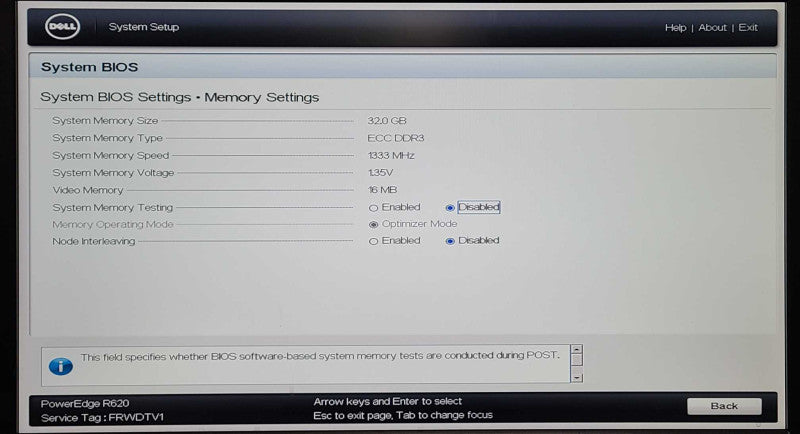Click the System Memory Speed label
The height and width of the screenshot is (434, 800).
pyautogui.click(x=110, y=156)
